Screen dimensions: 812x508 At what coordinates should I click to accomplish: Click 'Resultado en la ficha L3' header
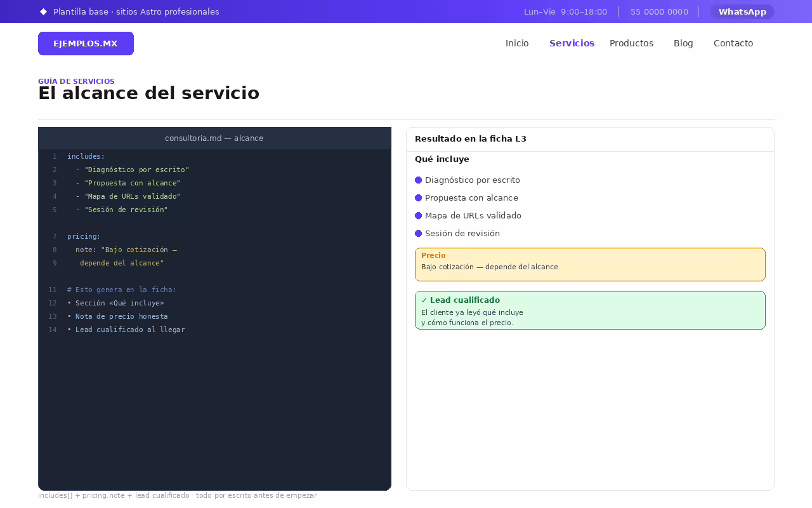(x=471, y=139)
